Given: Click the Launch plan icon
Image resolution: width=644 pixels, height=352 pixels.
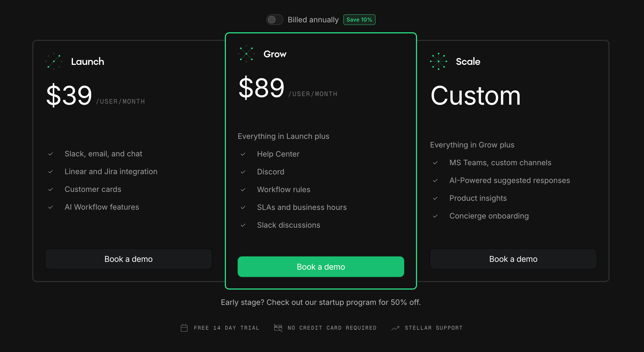Looking at the screenshot, I should pos(53,62).
